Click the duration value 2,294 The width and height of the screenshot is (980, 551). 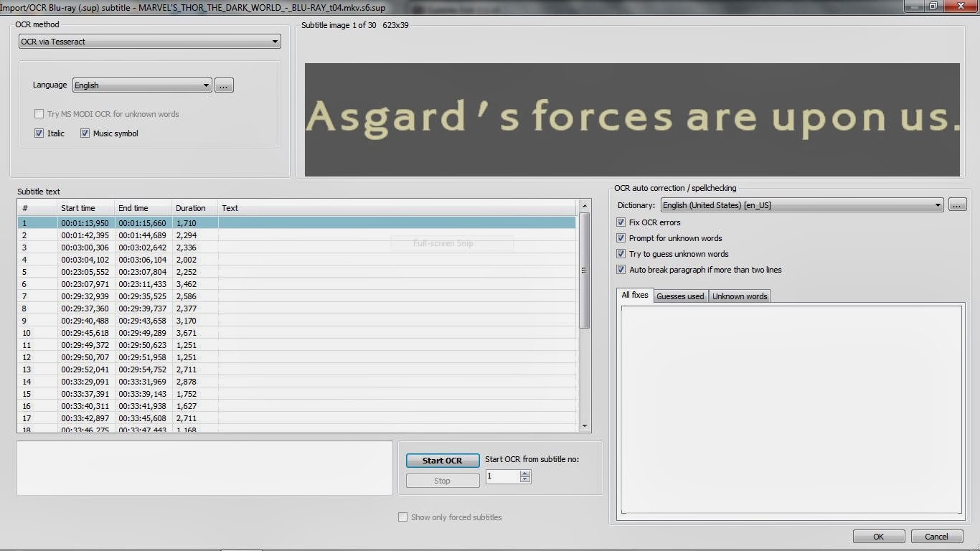click(x=186, y=235)
